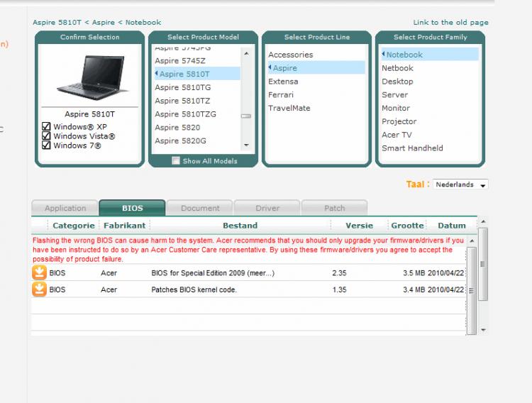Click the model list scroll up arrow
Screen dimensions: 532x403
(246, 54)
